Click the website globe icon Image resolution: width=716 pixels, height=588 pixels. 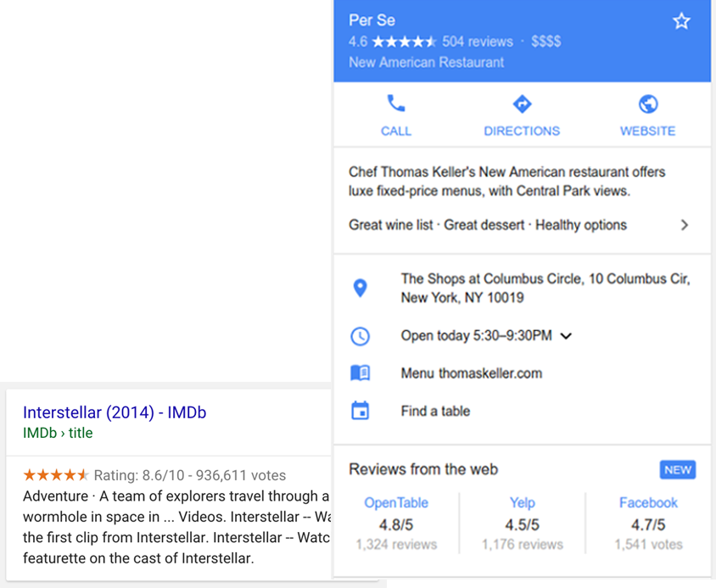(647, 104)
